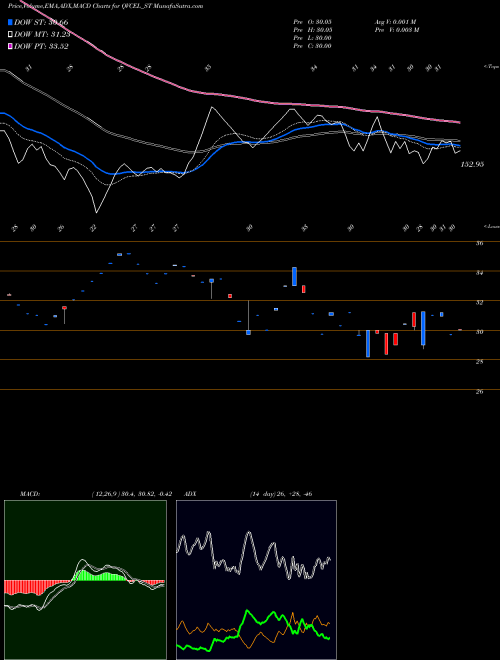Click the magenta DOW PT legend swatch
The width and height of the screenshot is (500, 660).
[11, 46]
